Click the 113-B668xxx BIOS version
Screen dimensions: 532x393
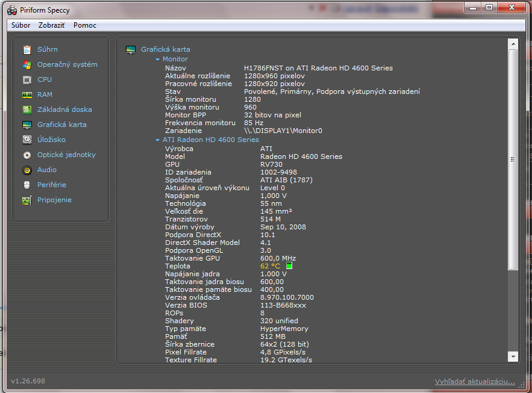(283, 305)
